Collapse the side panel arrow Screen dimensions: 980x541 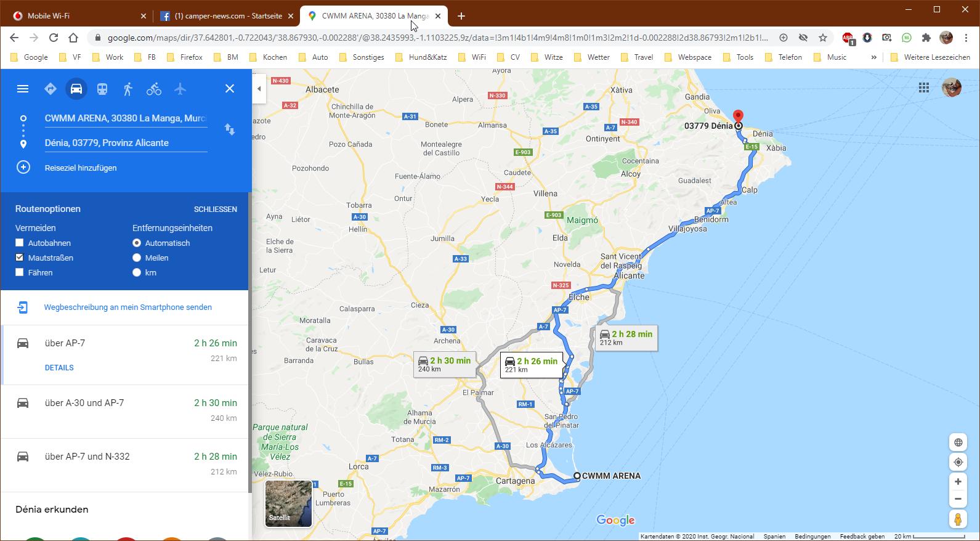tap(259, 89)
